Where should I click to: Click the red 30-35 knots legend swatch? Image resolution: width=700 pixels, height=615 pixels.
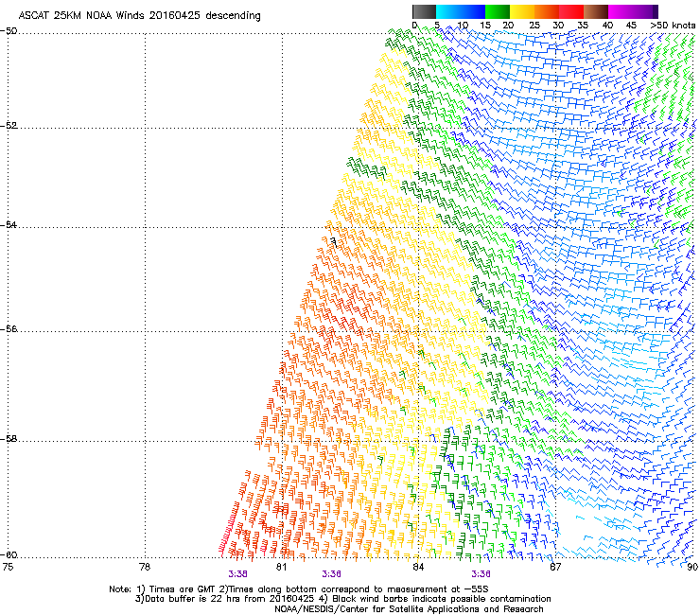click(x=571, y=11)
